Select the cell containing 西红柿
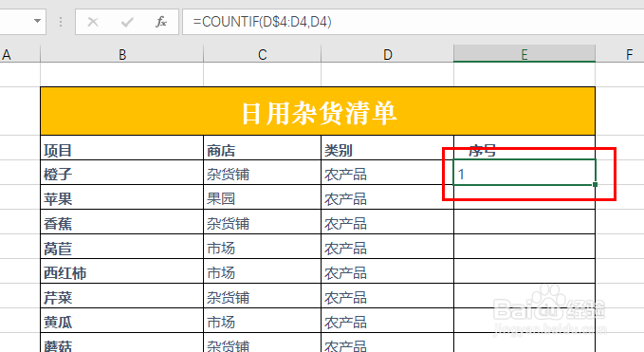Image resolution: width=644 pixels, height=352 pixels. click(122, 271)
